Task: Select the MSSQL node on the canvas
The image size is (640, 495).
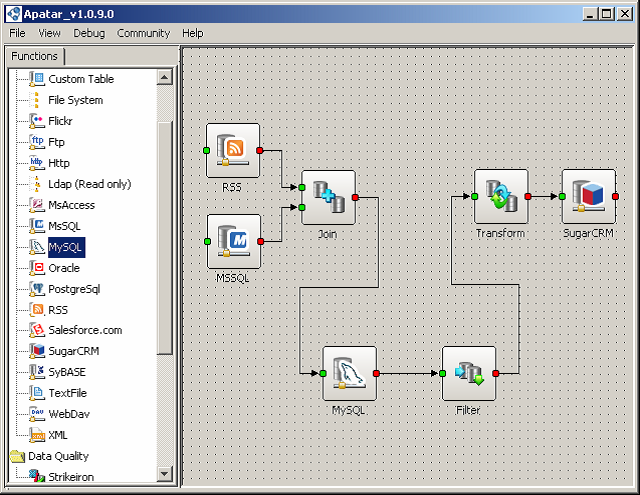Action: click(234, 242)
